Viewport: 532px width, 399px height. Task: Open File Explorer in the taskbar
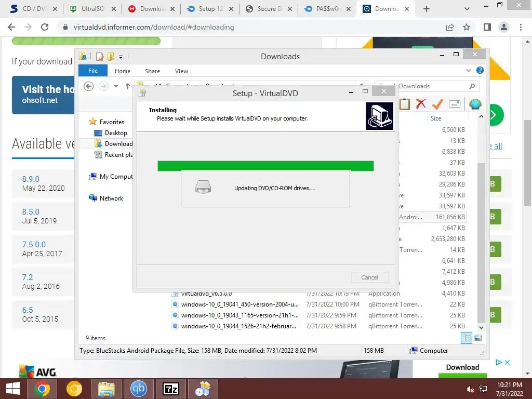[x=107, y=389]
